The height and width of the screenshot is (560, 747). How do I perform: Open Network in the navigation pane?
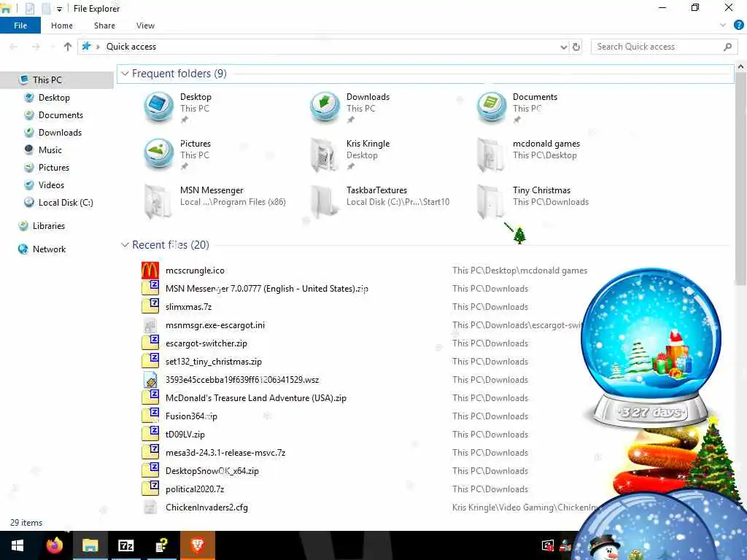pos(49,249)
